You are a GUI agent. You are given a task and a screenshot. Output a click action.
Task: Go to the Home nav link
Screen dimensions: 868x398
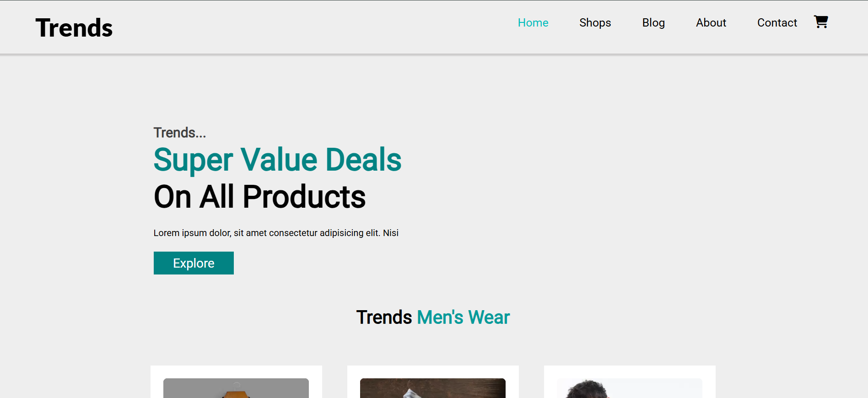533,23
